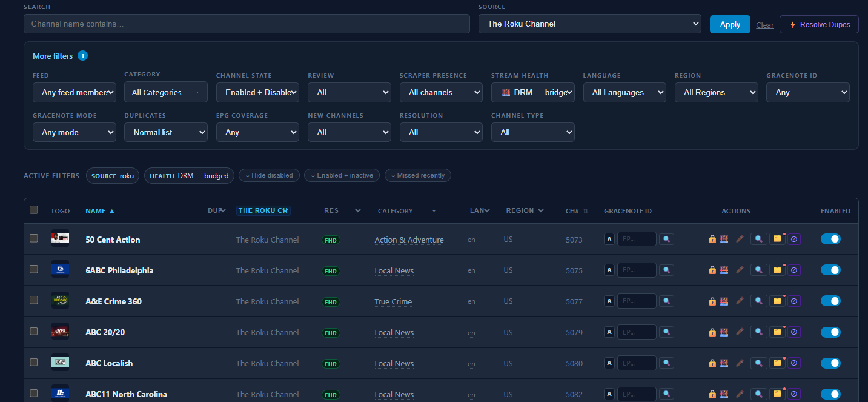Open the Stream Health DRM bridged dropdown
Viewport: 868px width, 402px height.
(x=533, y=92)
